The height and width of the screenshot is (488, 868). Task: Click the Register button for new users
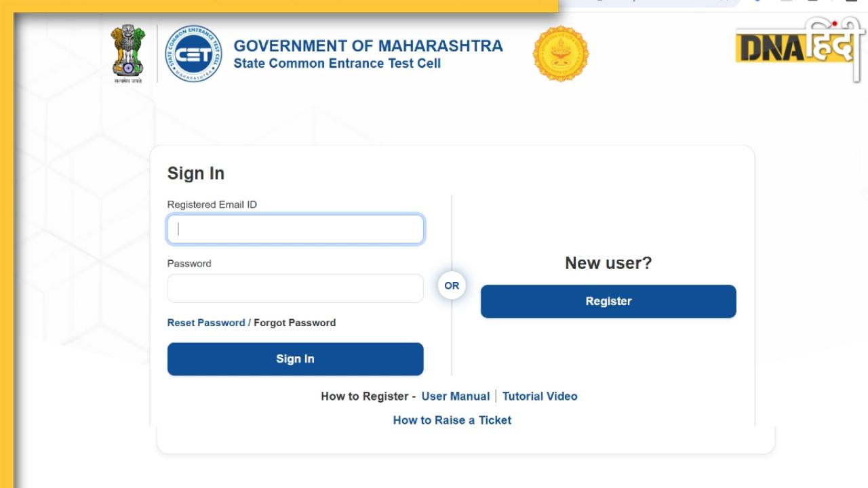click(x=608, y=302)
